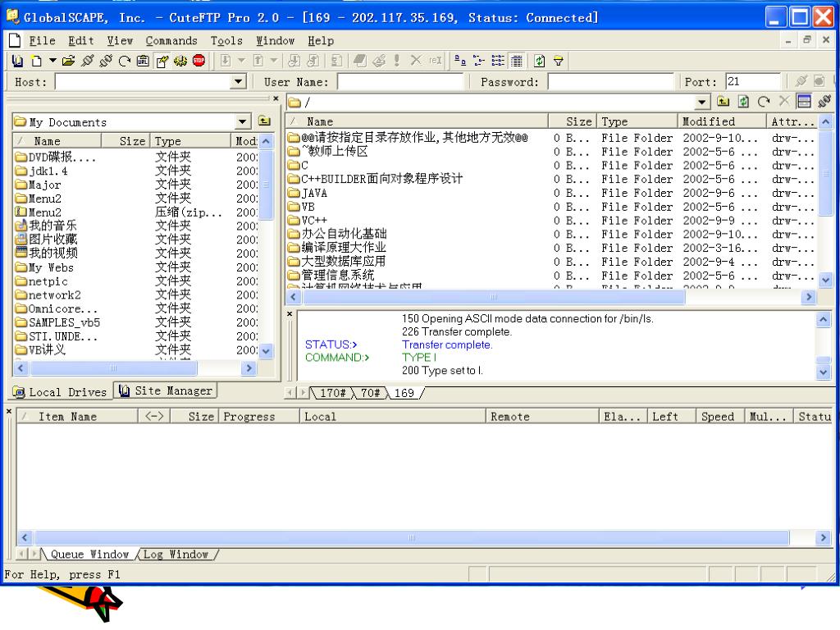Switch to list view icon
Viewport: 840px width, 630px height.
[x=498, y=61]
